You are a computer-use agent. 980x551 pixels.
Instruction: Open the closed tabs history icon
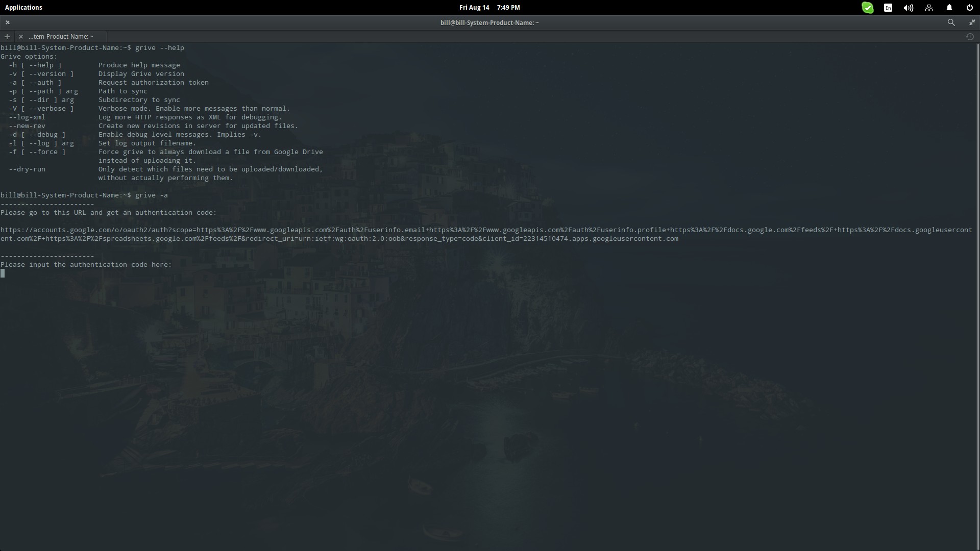click(x=970, y=37)
